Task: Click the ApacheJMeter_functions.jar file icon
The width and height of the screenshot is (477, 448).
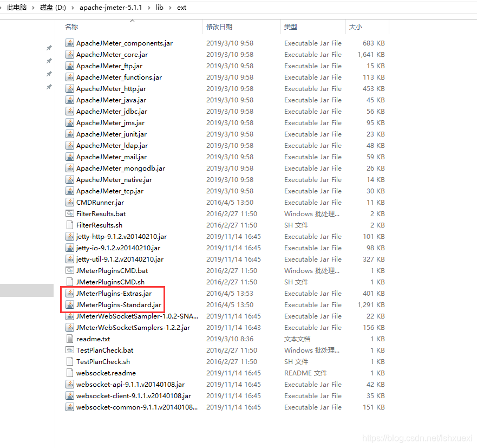Action: point(70,77)
